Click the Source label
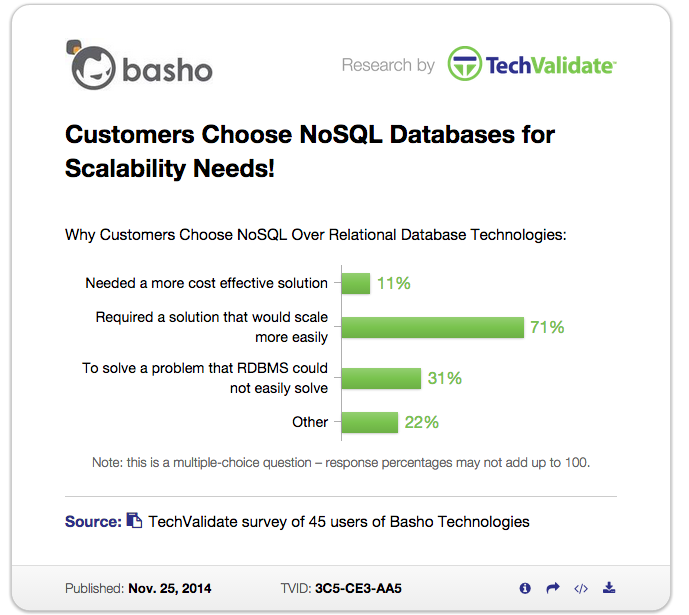The width and height of the screenshot is (689, 615). [93, 521]
